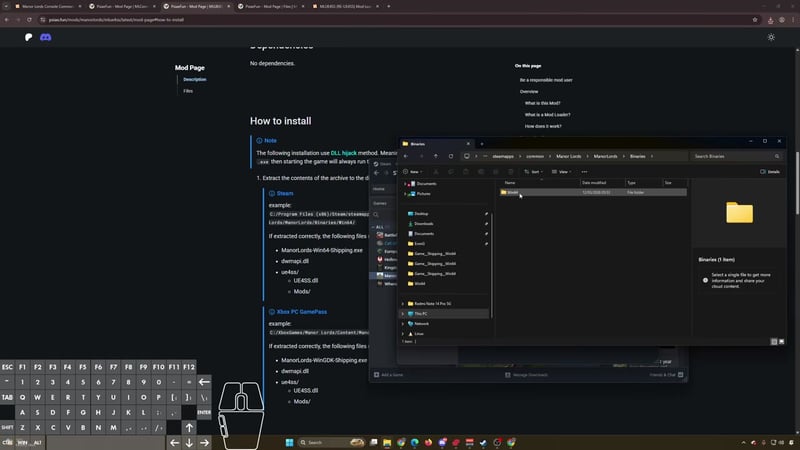Reload the browser page
The image size is (800, 450).
click(x=29, y=19)
